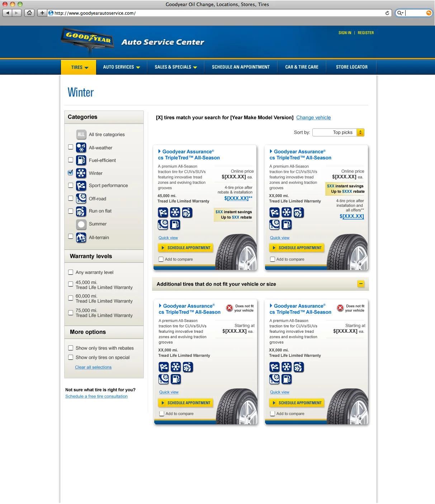Open the Sort by Top picks dropdown
Viewport: 435px width, 504px height.
click(x=338, y=132)
